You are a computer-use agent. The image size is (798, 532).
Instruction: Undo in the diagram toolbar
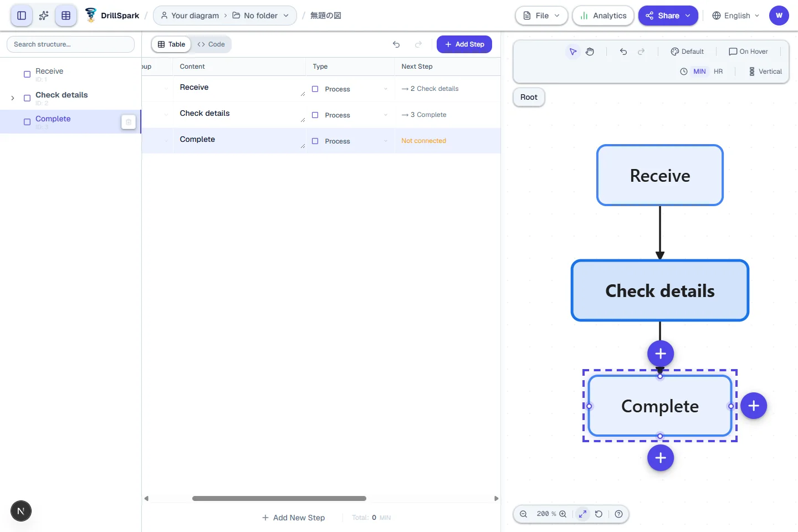(x=623, y=52)
